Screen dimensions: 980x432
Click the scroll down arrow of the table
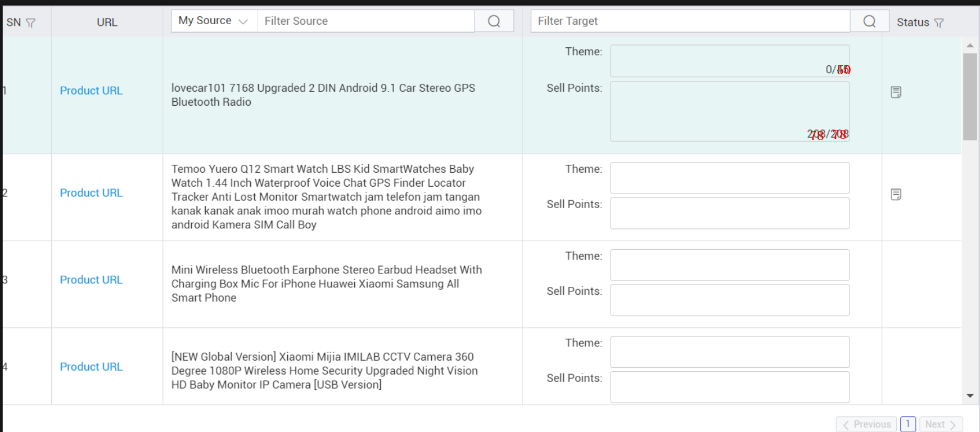point(970,396)
